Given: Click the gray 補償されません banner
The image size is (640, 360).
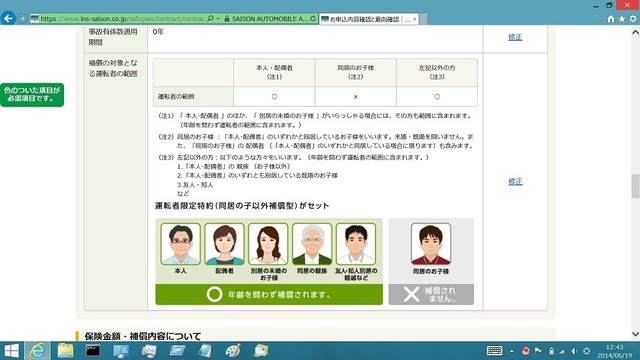Looking at the screenshot, I should [431, 294].
